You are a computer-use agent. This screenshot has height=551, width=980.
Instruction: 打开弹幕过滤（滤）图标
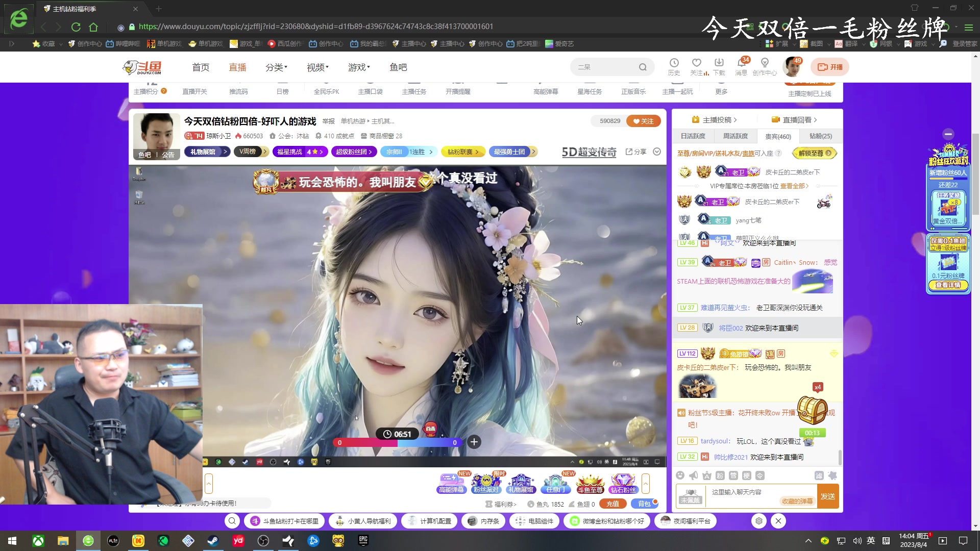(x=820, y=475)
